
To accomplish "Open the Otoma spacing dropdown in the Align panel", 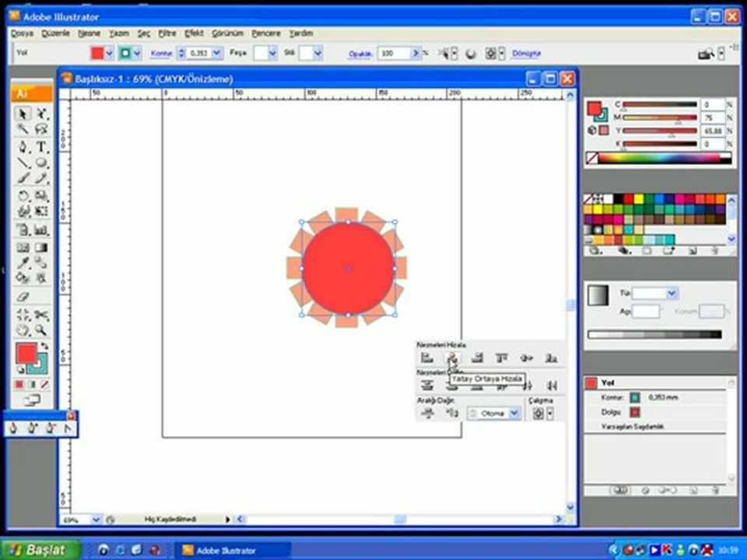I will [514, 413].
